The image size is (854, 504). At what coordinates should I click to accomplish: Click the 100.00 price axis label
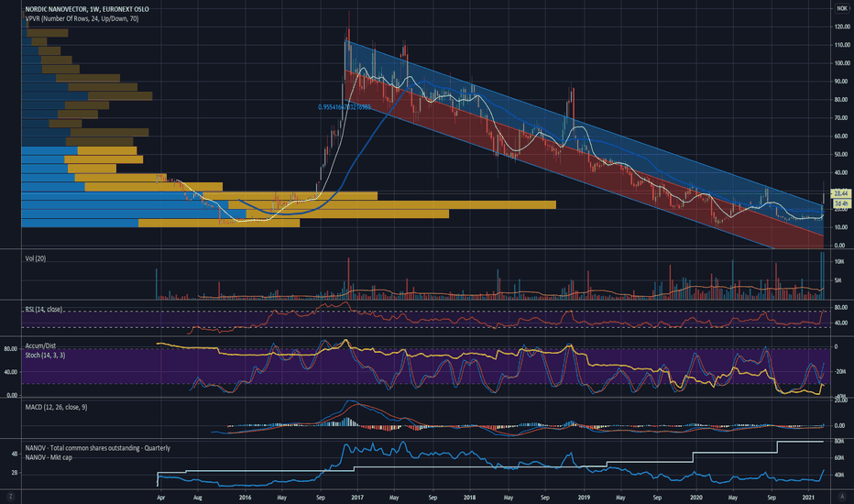click(841, 63)
